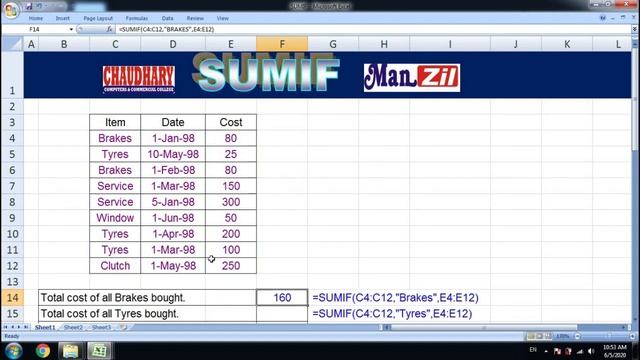Select cost cell 250
The image size is (640, 360).
[x=231, y=266]
